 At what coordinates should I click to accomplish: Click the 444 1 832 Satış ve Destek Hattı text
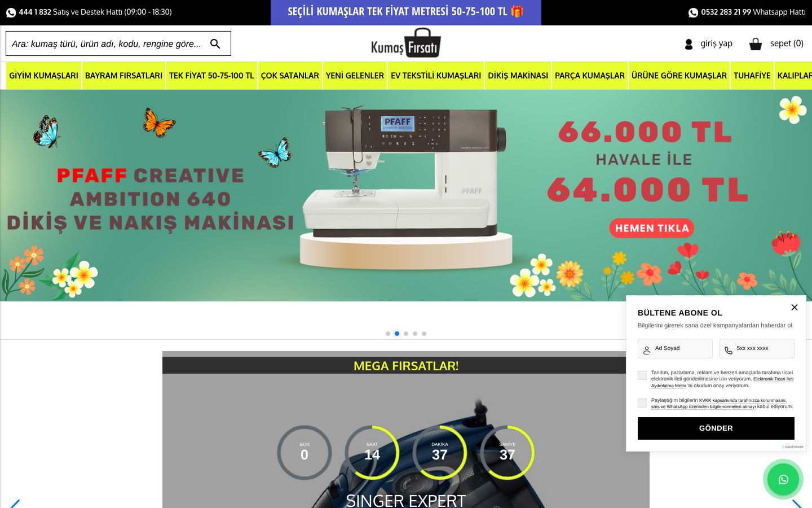95,12
